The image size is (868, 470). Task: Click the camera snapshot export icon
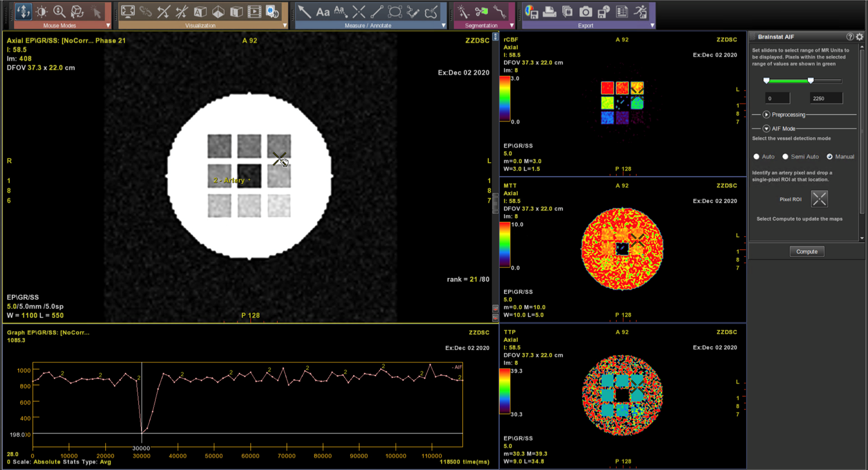[x=586, y=11]
